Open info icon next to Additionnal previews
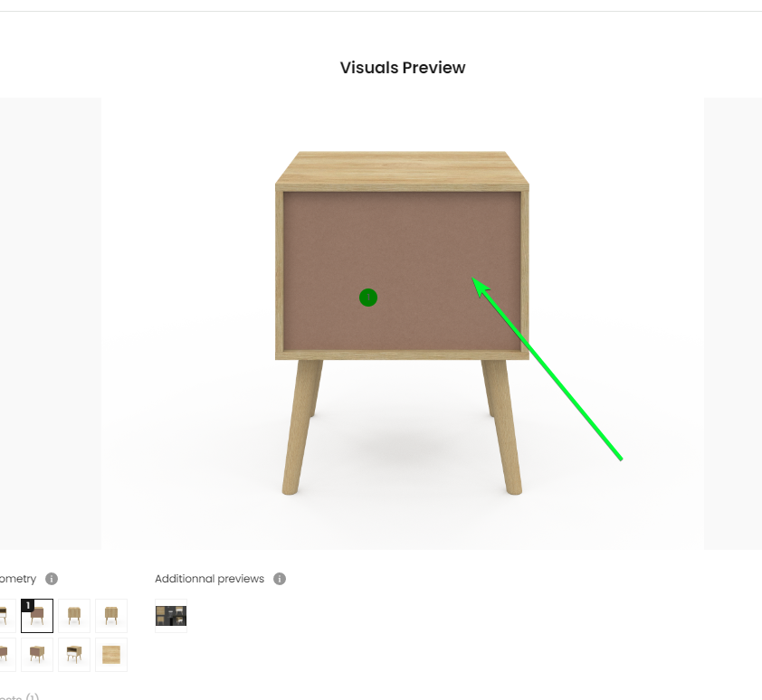This screenshot has width=762, height=700. click(280, 579)
